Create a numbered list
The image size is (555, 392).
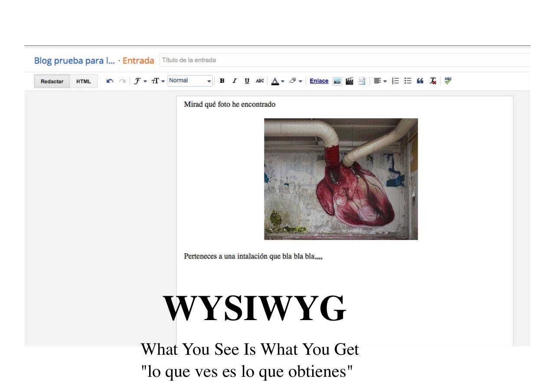coord(395,81)
